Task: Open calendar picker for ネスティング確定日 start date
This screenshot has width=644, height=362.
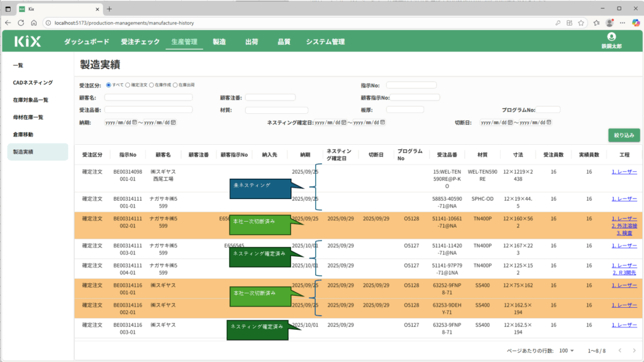Action: [x=343, y=122]
